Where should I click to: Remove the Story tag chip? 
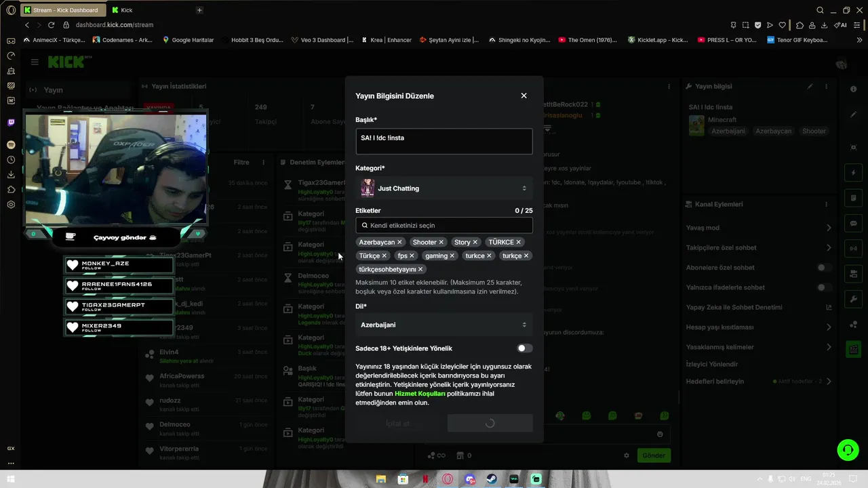pos(475,242)
